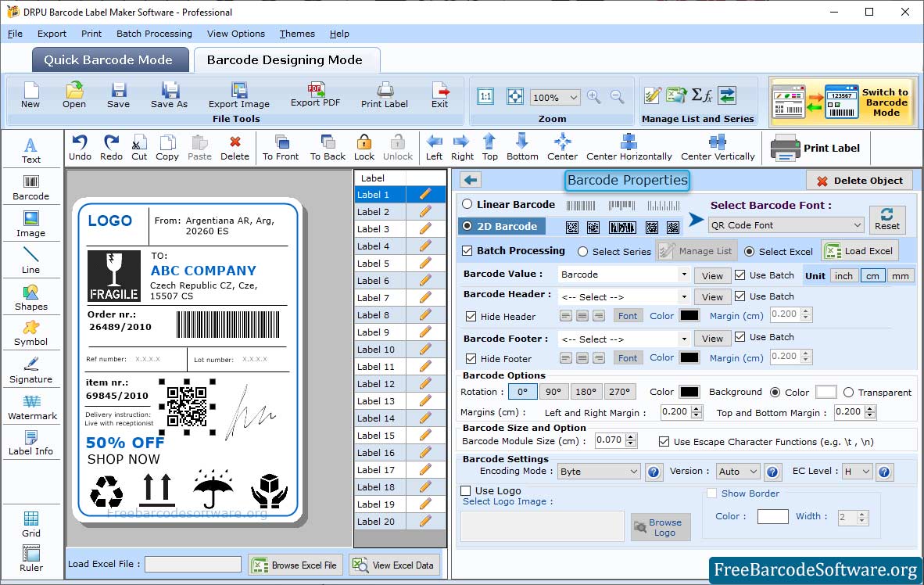The height and width of the screenshot is (585, 924).
Task: Click the Delete Object button
Action: 859,181
